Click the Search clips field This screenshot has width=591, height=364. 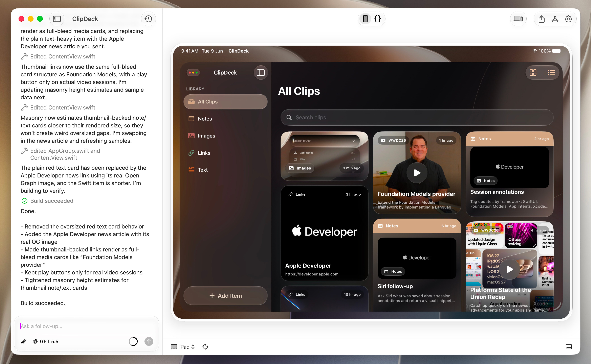coord(417,118)
